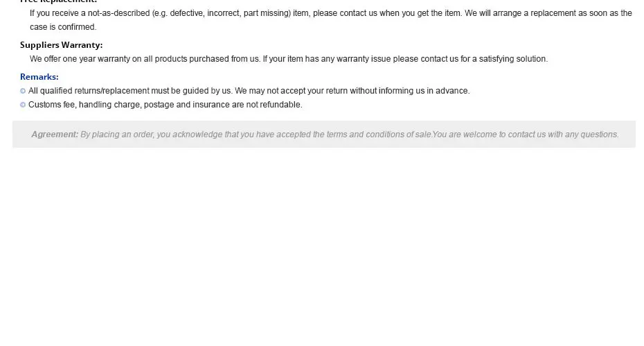Viewport: 644px width, 346px height.
Task: Click the "Suppliers Warranty:" heading
Action: click(61, 45)
